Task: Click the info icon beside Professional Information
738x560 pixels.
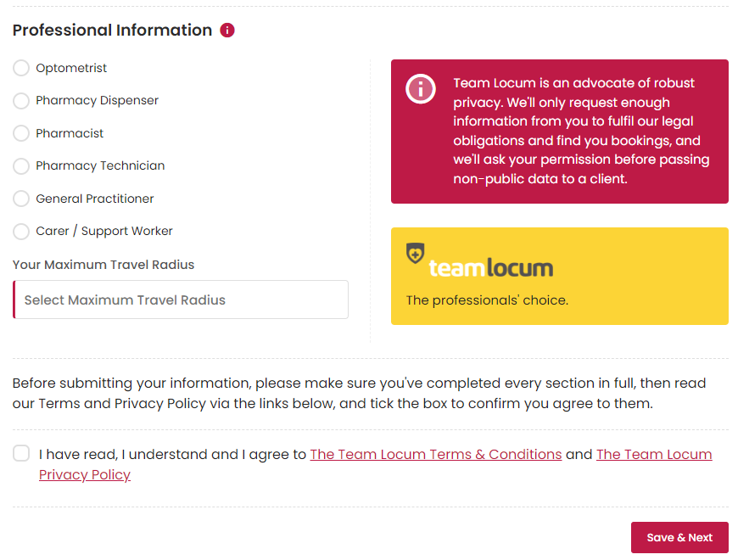Action: click(227, 31)
